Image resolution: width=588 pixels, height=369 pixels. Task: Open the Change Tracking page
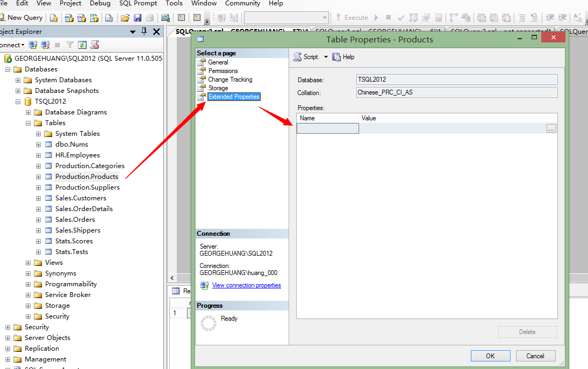click(230, 79)
